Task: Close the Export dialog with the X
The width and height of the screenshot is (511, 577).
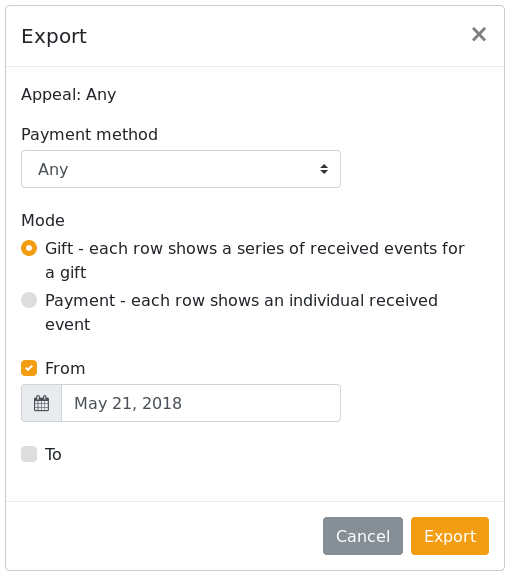Action: [x=479, y=35]
